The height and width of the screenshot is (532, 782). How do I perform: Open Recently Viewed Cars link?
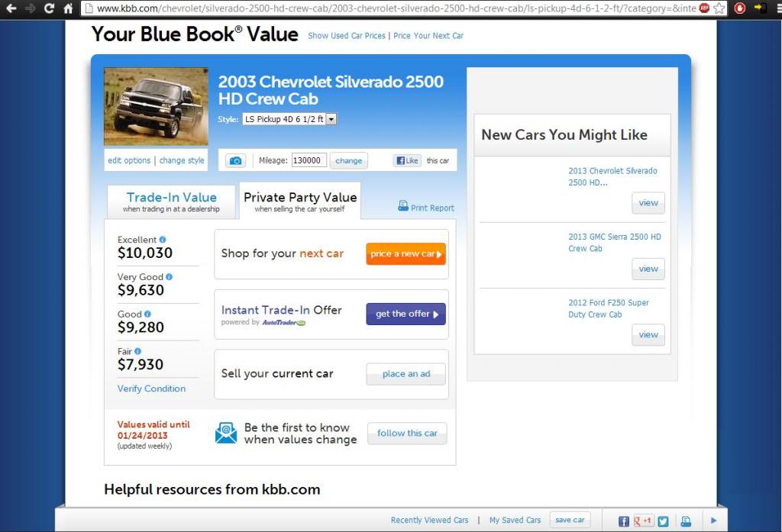pos(429,520)
